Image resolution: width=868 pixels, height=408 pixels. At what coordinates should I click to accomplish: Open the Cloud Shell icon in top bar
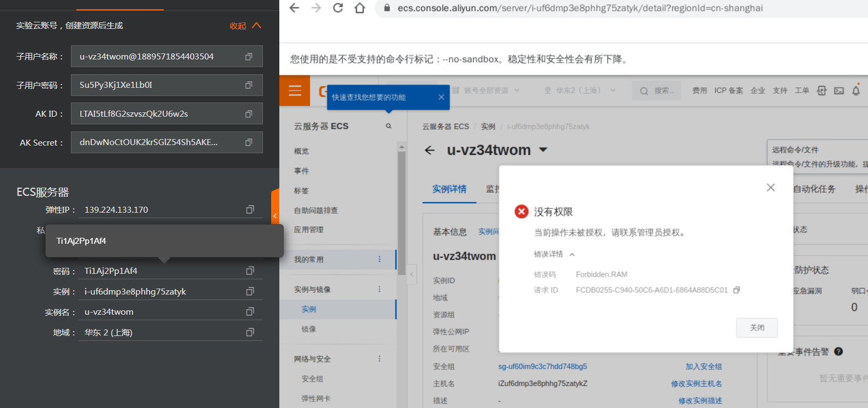coord(839,91)
